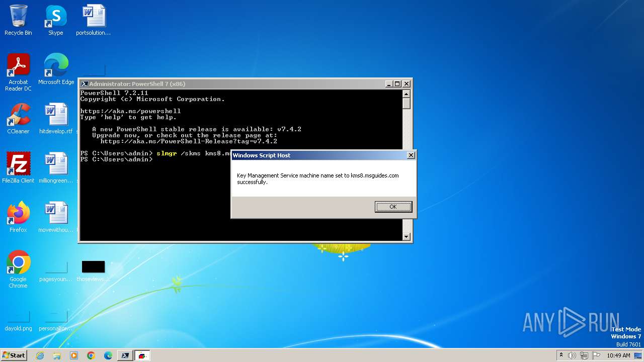
Task: Open Windows Explorer folder in taskbar
Action: point(57,355)
